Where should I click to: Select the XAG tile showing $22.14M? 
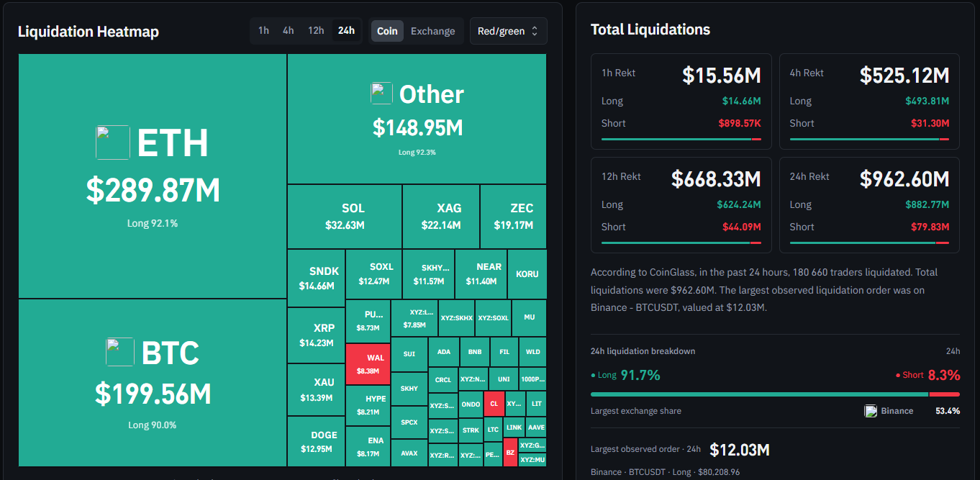[441, 217]
